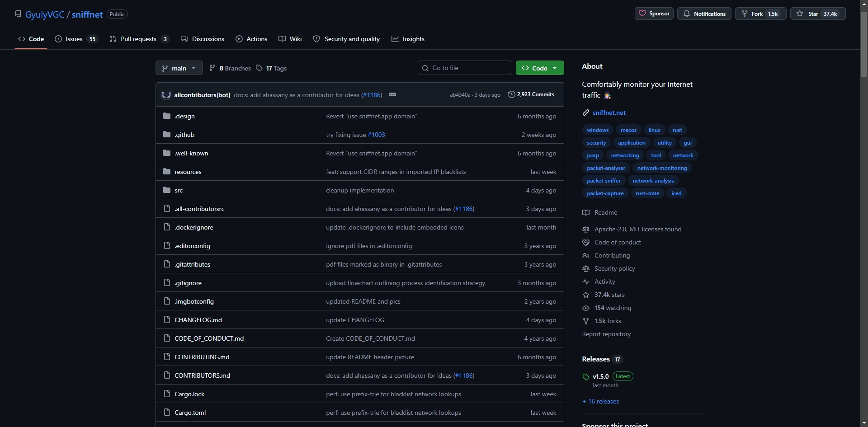Click the Cargo.toml file icon
Screen dimensions: 868x427
(167, 412)
